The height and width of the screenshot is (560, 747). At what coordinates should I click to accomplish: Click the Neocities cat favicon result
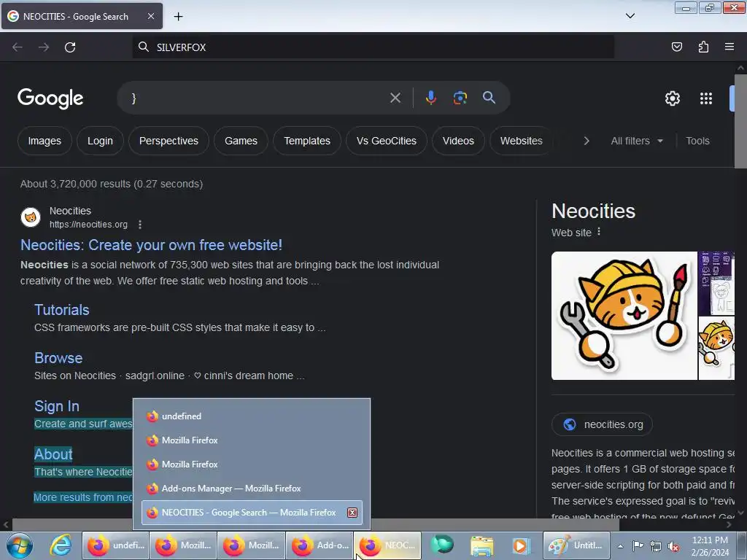(31, 217)
